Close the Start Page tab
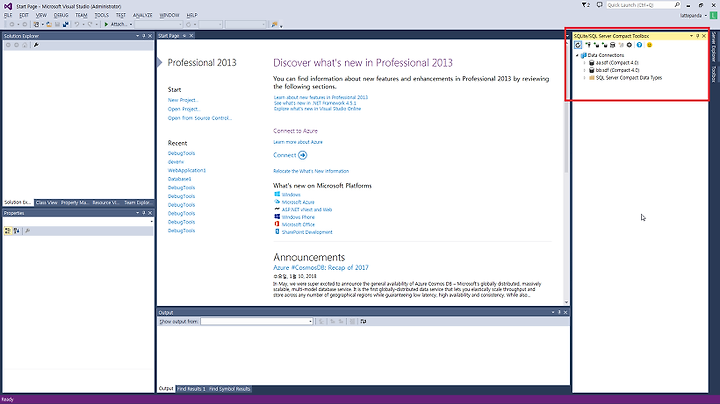This screenshot has height=404, width=720. 191,35
